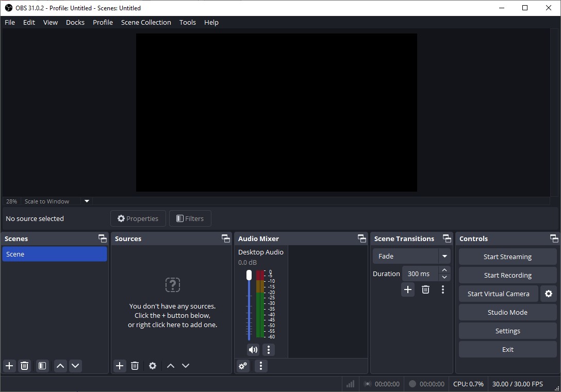Move source down arrow in Sources dock

pos(185,366)
